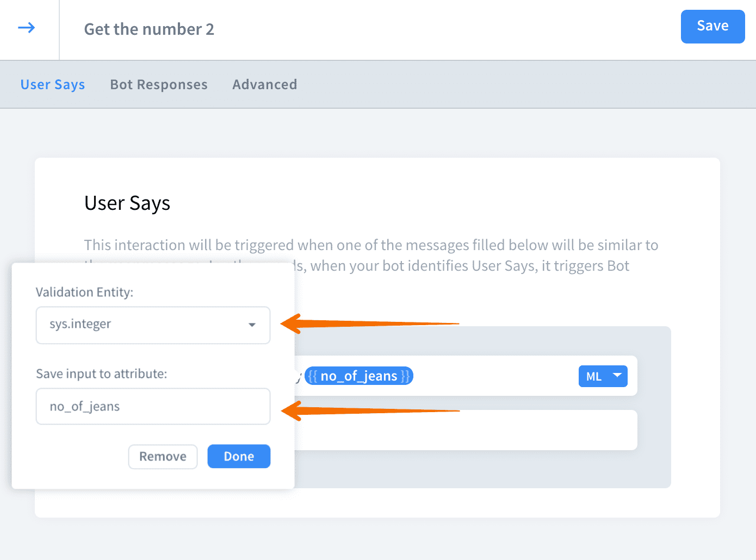Open the Bot Responses tab
756x560 pixels.
[159, 85]
